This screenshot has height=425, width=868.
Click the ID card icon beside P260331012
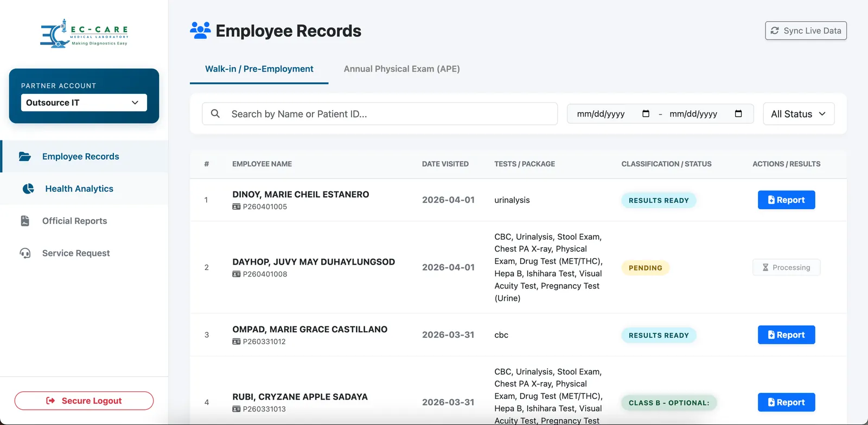(237, 342)
